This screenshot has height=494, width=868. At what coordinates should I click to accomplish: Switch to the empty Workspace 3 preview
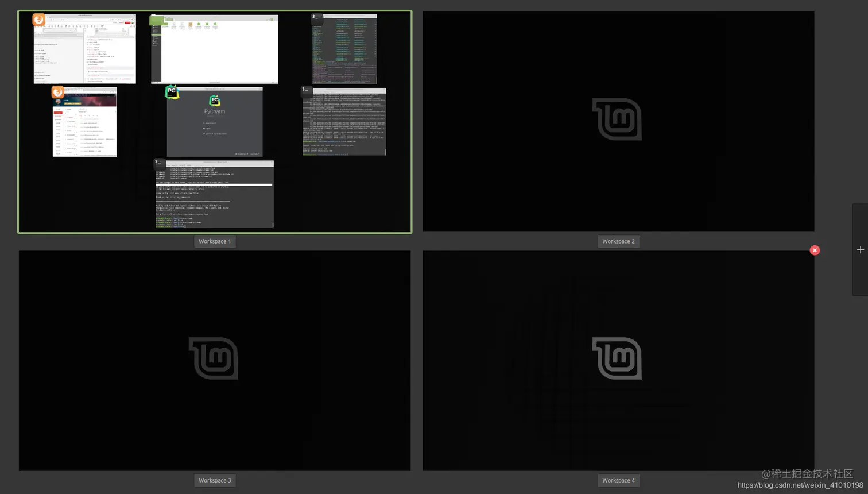(x=215, y=361)
